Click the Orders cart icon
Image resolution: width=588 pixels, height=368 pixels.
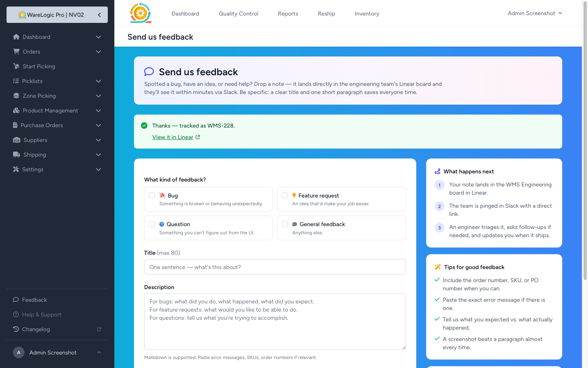tap(16, 52)
